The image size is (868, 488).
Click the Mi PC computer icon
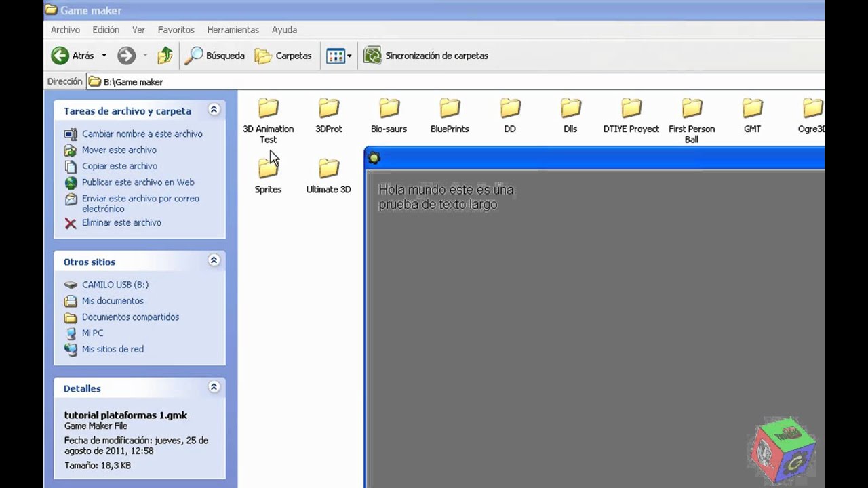71,333
